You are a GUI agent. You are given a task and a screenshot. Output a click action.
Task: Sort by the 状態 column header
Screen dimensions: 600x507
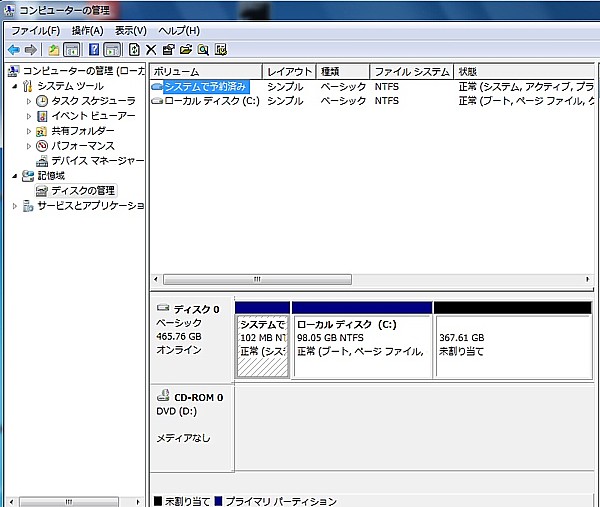coord(524,72)
